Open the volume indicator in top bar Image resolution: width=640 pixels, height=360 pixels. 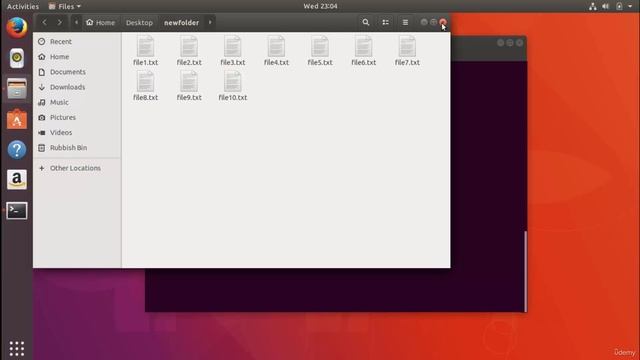(x=606, y=6)
